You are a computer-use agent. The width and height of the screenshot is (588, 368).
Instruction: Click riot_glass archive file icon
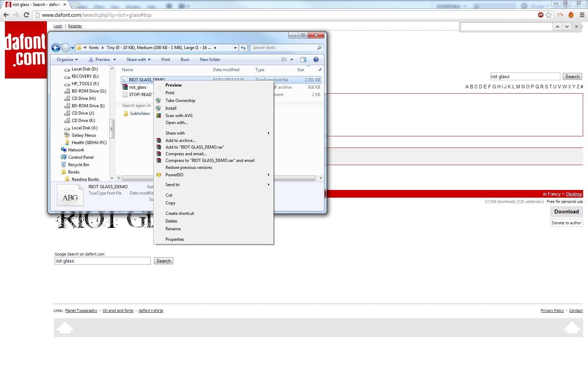coord(125,87)
